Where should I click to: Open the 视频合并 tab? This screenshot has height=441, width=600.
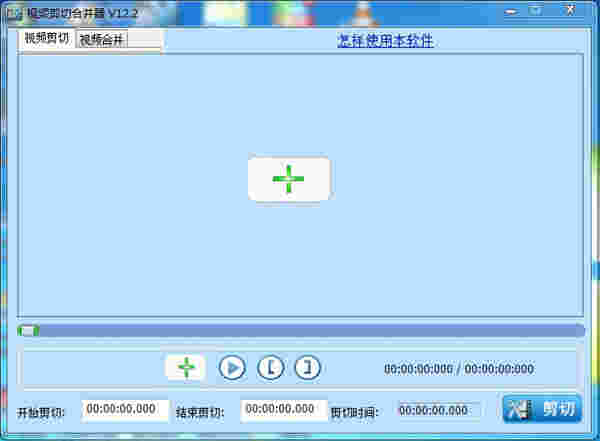click(x=102, y=39)
